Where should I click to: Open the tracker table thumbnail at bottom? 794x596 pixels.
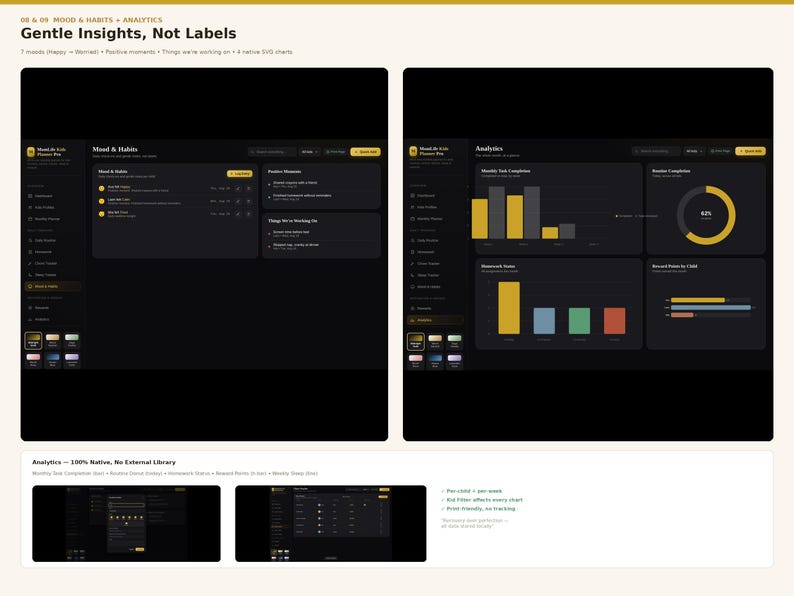point(331,524)
